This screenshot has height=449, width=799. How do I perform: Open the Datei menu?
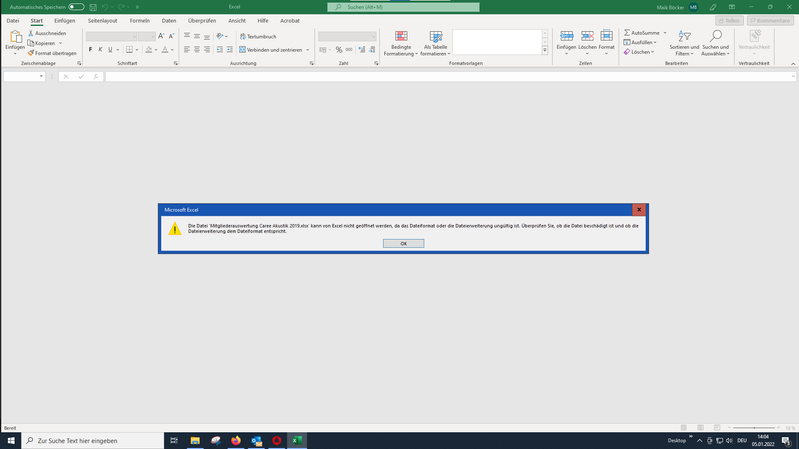13,21
